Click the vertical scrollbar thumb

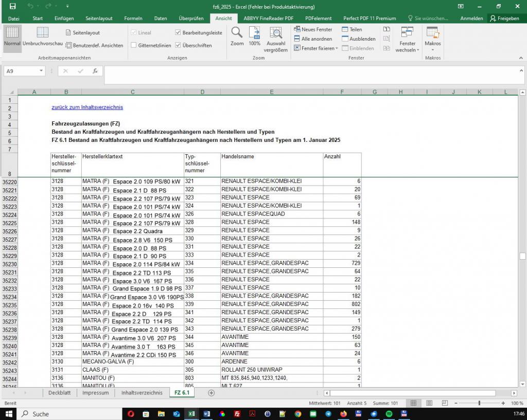coord(522,256)
